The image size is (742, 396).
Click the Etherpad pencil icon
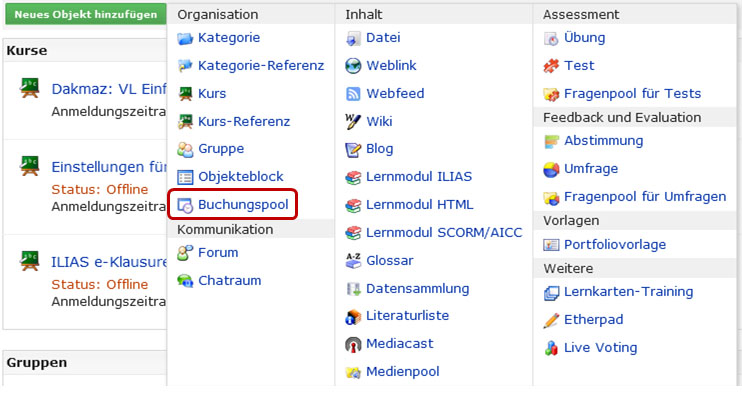tap(551, 320)
